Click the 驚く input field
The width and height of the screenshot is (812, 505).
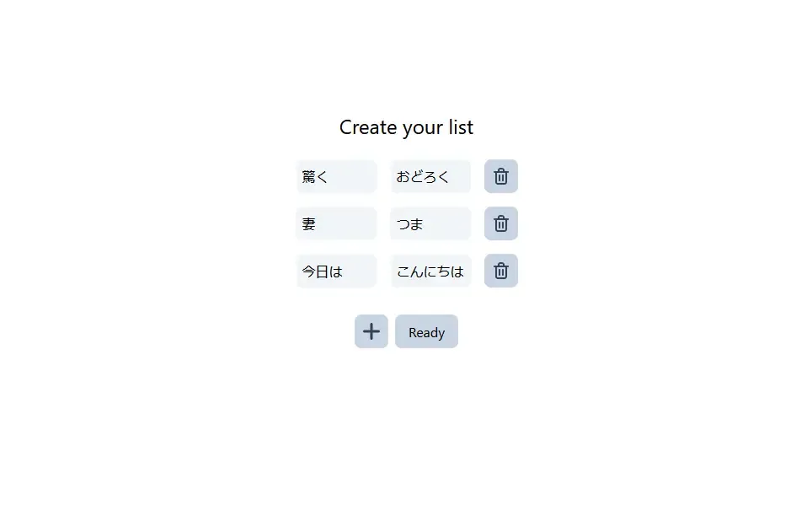tap(336, 176)
